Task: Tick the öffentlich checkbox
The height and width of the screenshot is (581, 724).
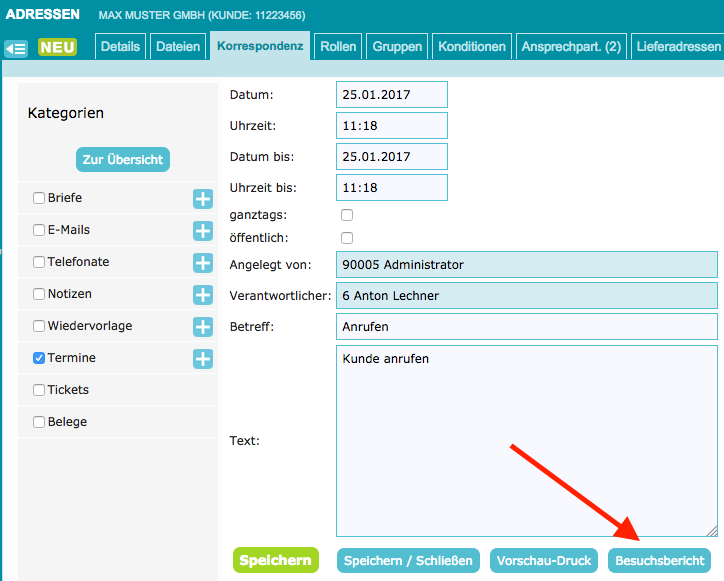Action: pos(347,238)
